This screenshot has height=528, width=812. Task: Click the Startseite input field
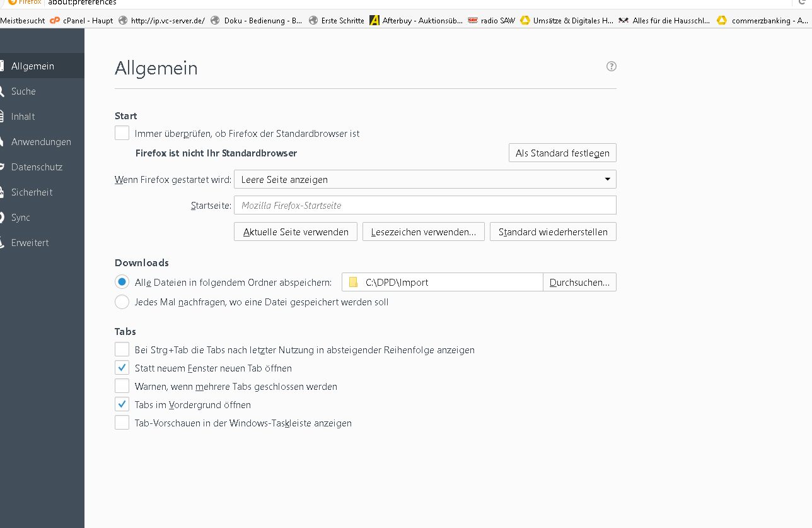(425, 205)
